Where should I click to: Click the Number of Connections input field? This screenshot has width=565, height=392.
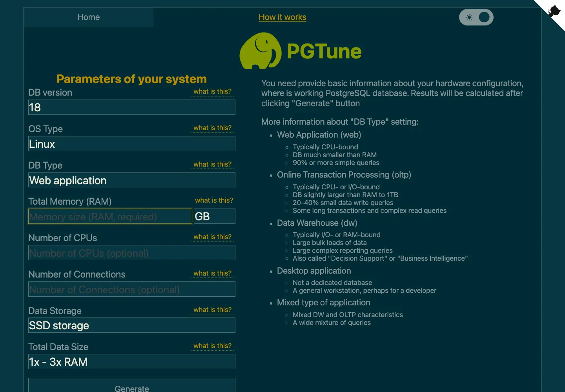[x=132, y=289]
